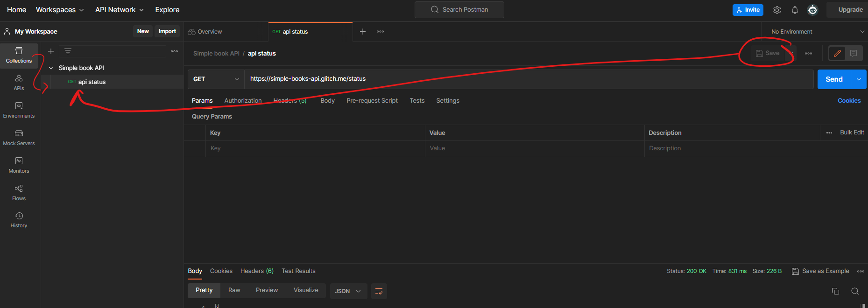Open the request Body tab
Screen dimensions: 868x308
[327, 101]
